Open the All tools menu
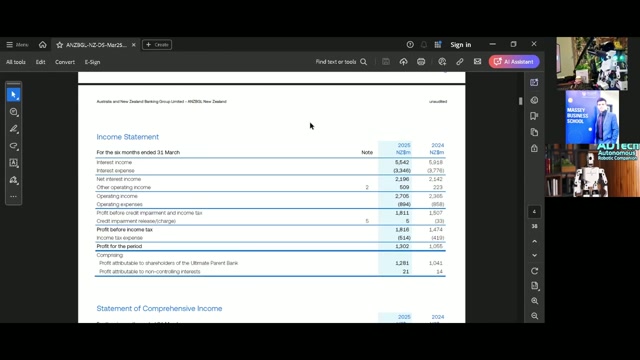This screenshot has width=640, height=360. pos(16,62)
